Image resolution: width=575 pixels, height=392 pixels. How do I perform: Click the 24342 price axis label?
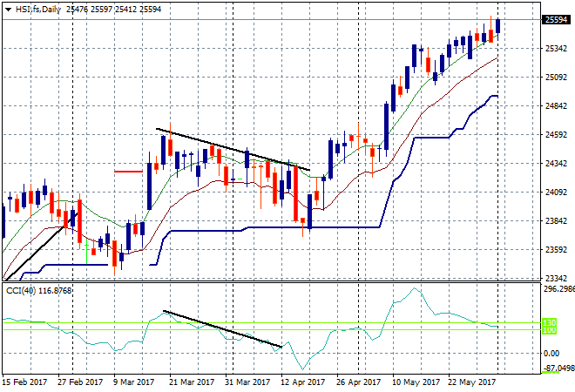tap(557, 164)
